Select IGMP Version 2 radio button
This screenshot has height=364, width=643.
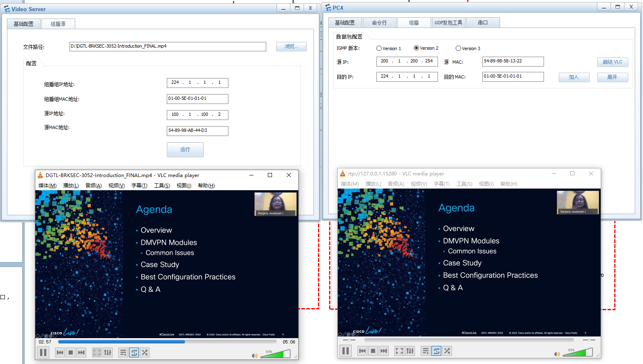pyautogui.click(x=416, y=48)
